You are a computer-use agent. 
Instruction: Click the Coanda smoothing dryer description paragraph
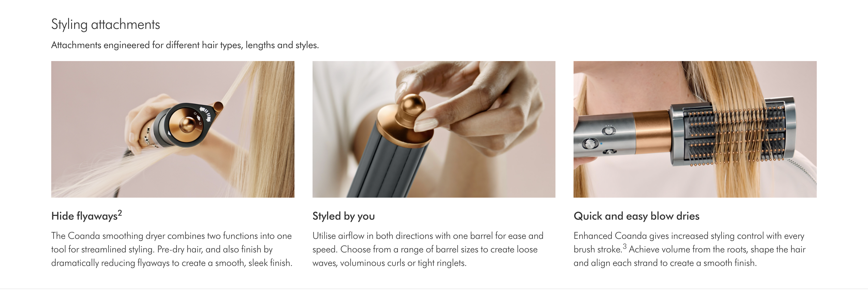pyautogui.click(x=172, y=249)
